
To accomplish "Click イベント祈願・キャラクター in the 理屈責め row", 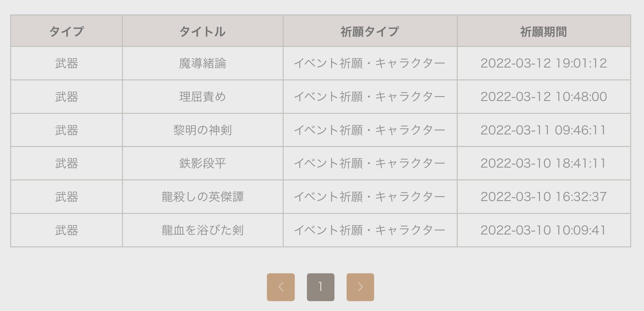I will pyautogui.click(x=370, y=97).
